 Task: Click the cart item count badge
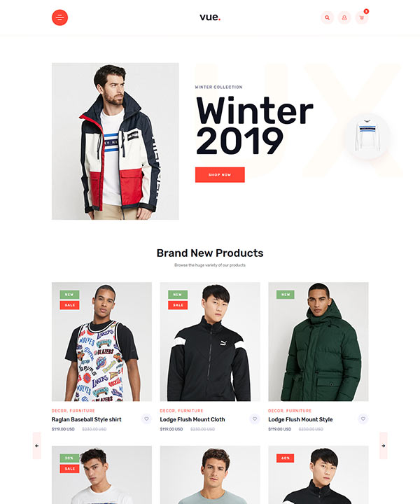click(366, 11)
